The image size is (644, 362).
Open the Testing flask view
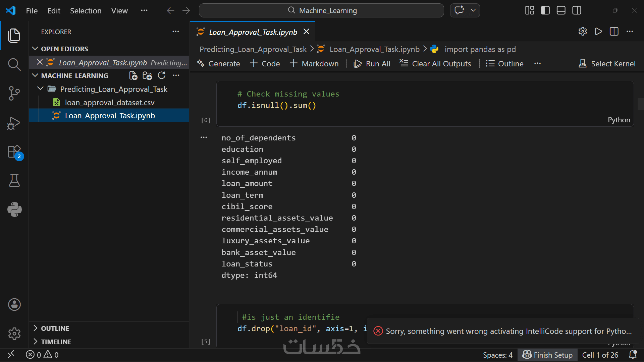click(14, 181)
